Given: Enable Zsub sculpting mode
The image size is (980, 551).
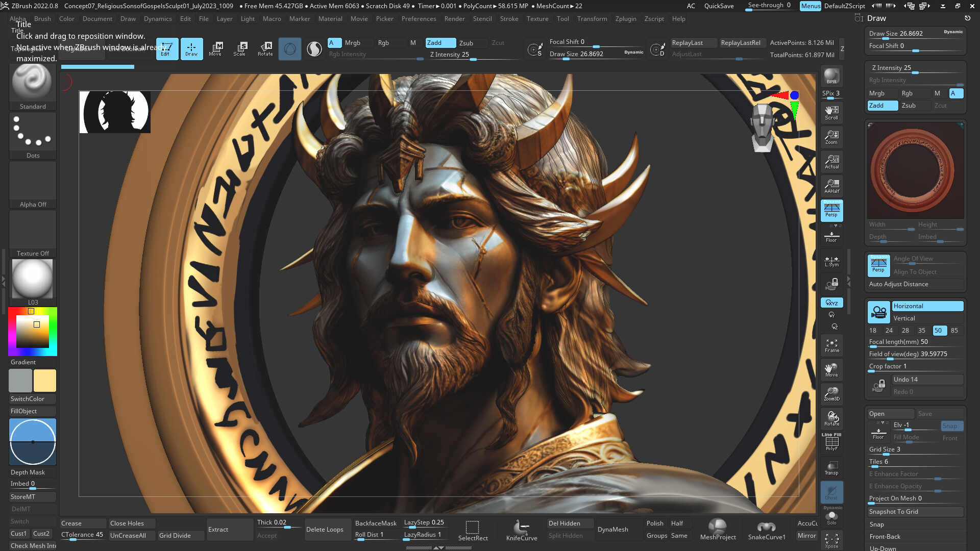Looking at the screenshot, I should tap(465, 43).
